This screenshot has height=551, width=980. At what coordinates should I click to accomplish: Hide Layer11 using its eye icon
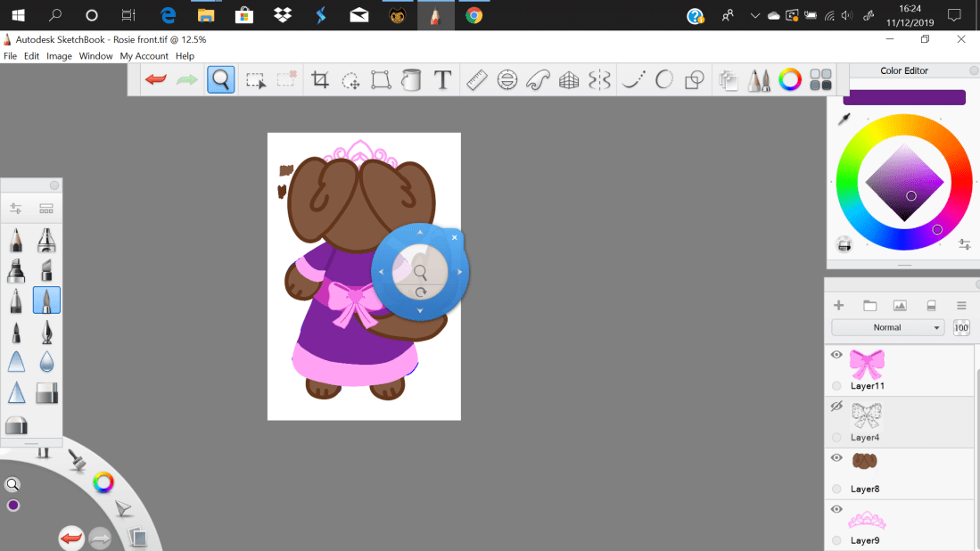coord(836,355)
